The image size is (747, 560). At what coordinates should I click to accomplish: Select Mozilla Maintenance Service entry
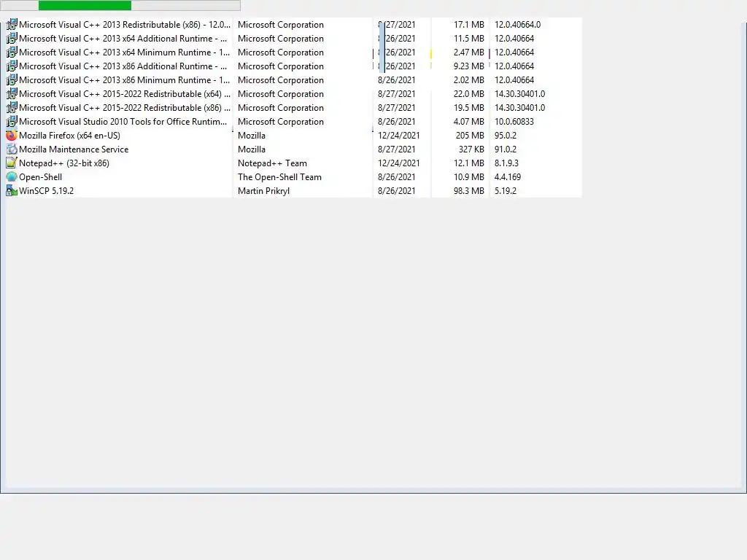pyautogui.click(x=74, y=149)
